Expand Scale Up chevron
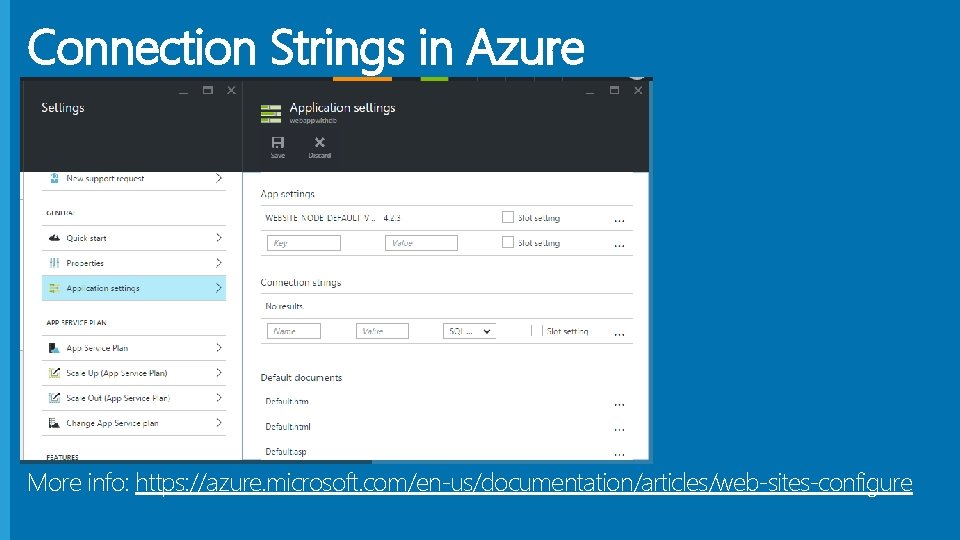The width and height of the screenshot is (960, 540). click(x=219, y=372)
